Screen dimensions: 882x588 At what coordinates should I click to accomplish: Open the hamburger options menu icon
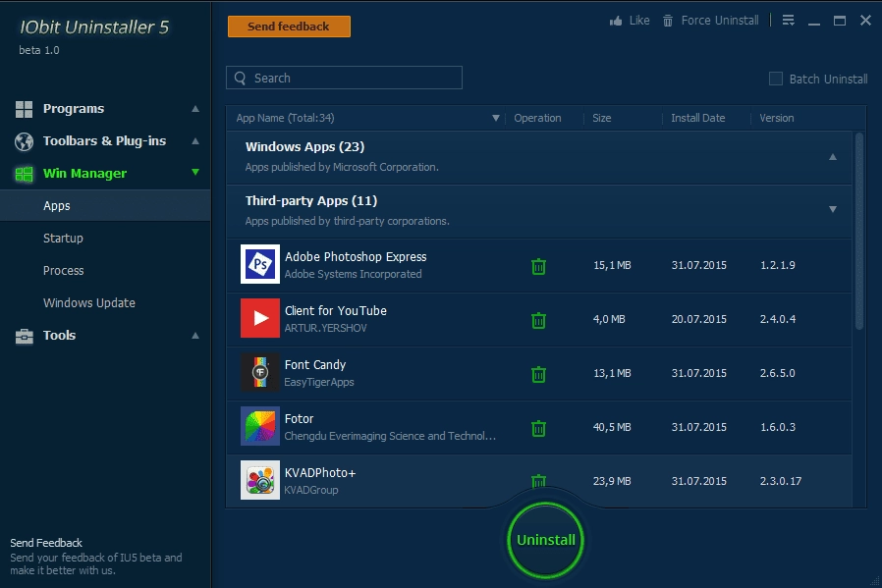coord(788,21)
